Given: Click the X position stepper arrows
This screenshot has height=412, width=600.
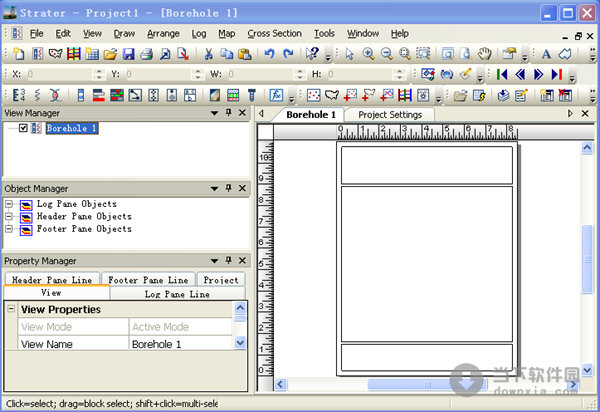Looking at the screenshot, I should coord(99,74).
